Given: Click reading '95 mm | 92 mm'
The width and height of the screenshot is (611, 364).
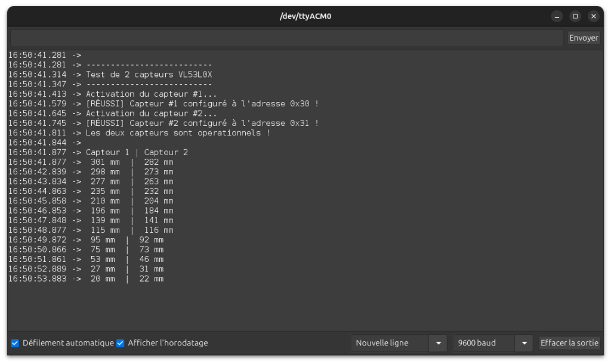Looking at the screenshot, I should pos(127,240).
